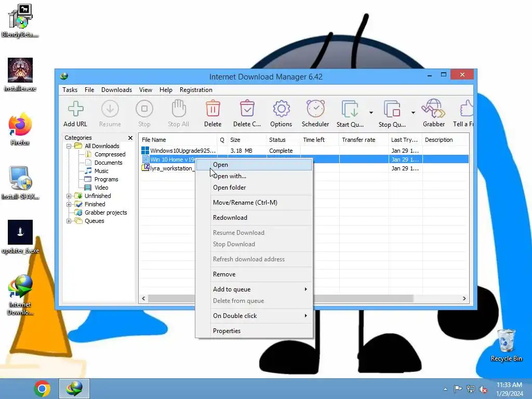Choose Open in the context menu
532x399 pixels.
(254, 165)
